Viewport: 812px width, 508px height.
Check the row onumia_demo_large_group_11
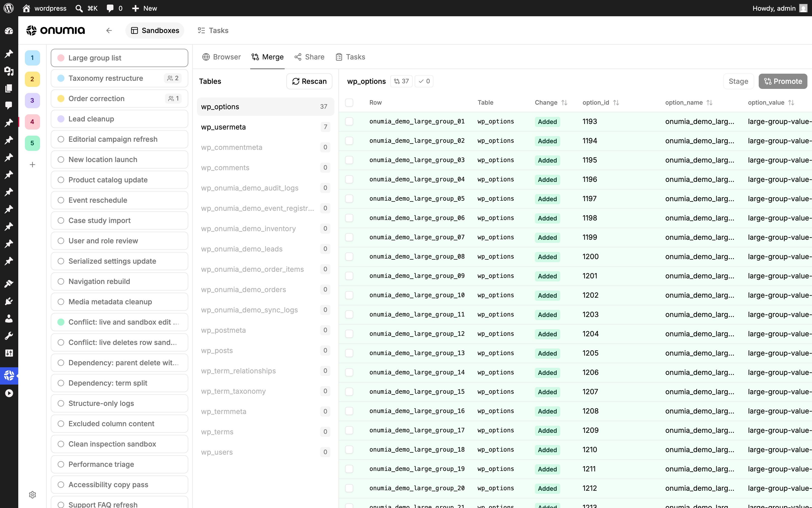[x=349, y=314]
